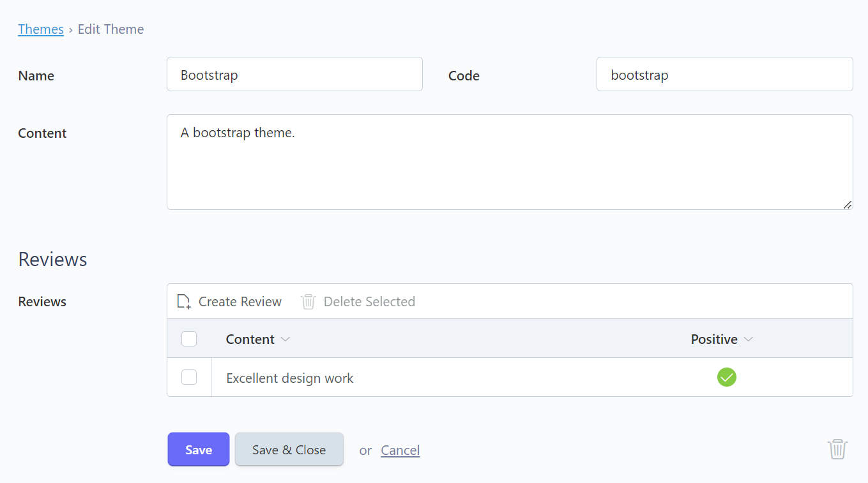Click the Content column header text
868x483 pixels.
point(250,339)
